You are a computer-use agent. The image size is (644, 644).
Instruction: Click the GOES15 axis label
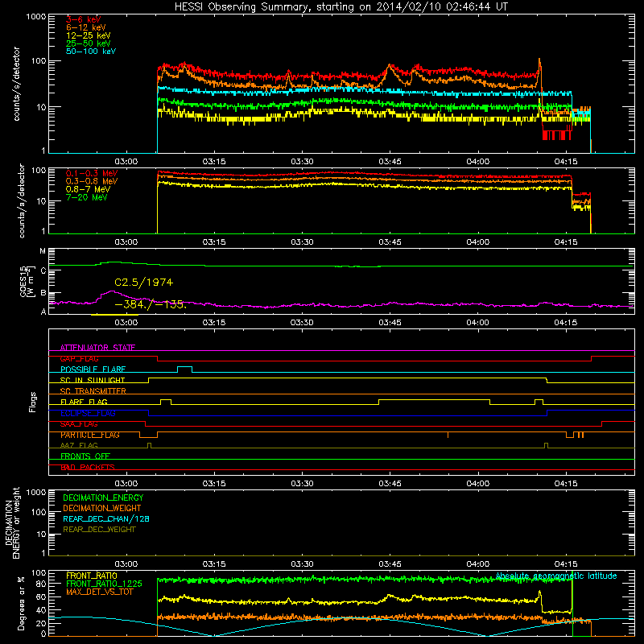coord(26,281)
